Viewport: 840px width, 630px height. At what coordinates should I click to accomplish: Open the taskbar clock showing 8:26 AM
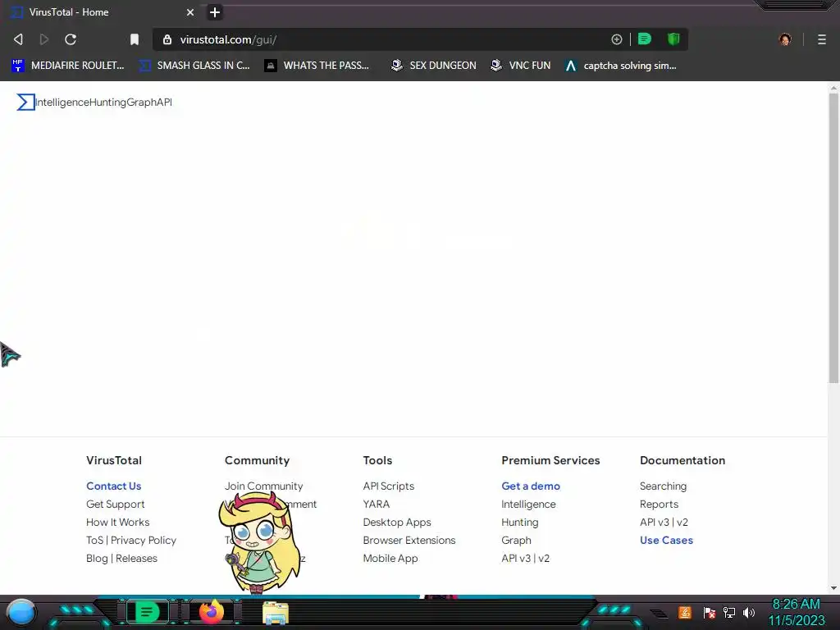(x=796, y=612)
